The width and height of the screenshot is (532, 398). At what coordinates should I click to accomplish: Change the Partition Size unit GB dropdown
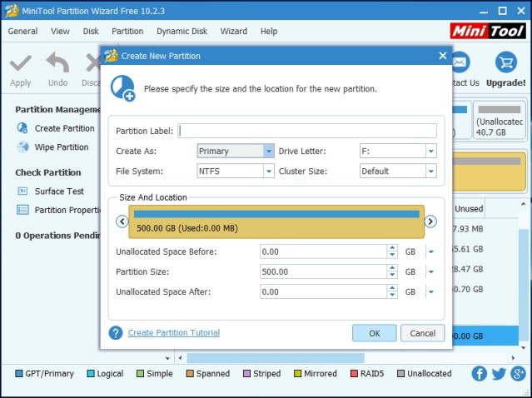[430, 272]
